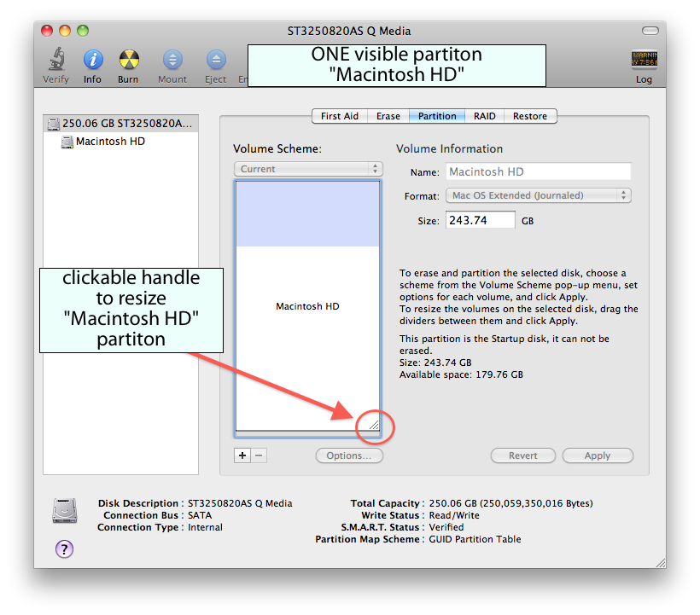The width and height of the screenshot is (700, 615).
Task: Click the Connection Bus "SATA" value
Action: point(200,515)
